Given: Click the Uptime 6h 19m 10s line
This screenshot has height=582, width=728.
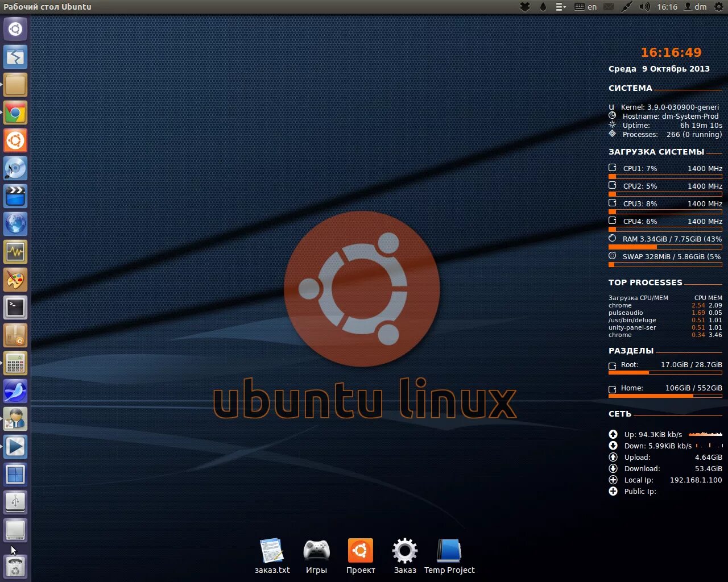Looking at the screenshot, I should (x=665, y=125).
